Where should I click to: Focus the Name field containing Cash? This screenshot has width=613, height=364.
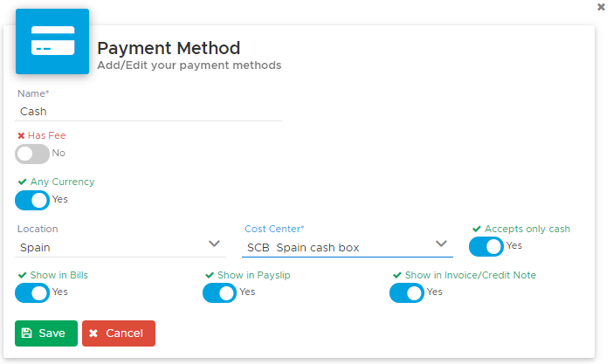click(x=149, y=112)
